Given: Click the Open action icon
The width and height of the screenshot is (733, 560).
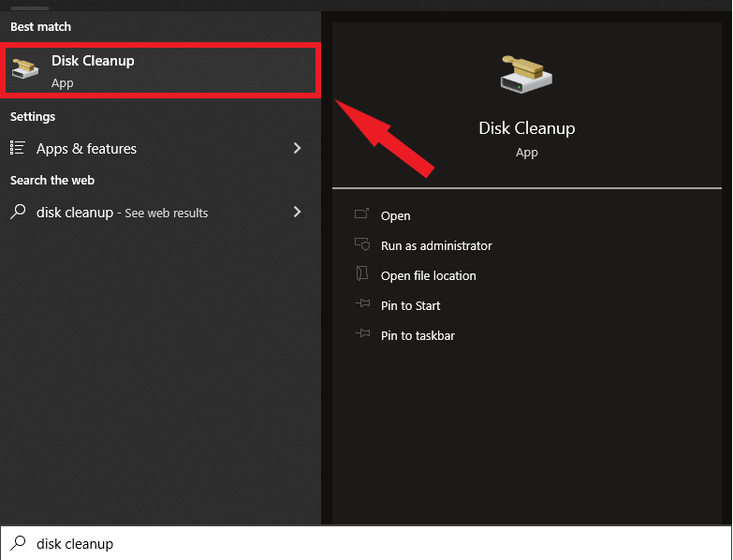Looking at the screenshot, I should (362, 214).
